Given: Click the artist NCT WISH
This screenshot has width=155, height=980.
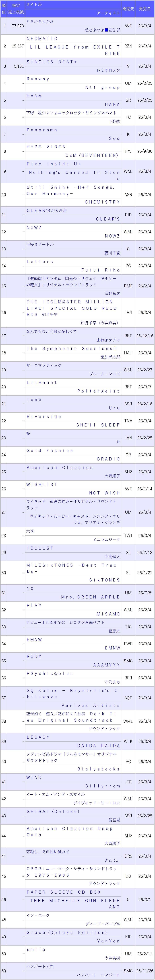Looking at the screenshot, I should 104,493.
